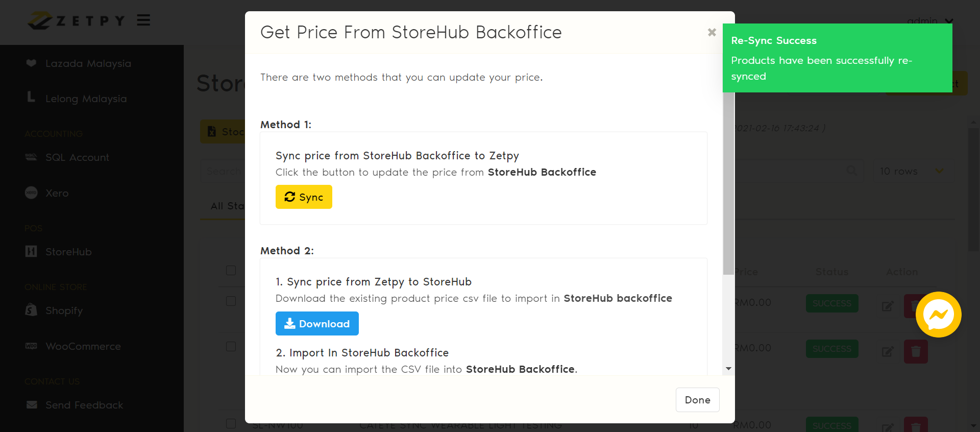Viewport: 980px width, 432px height.
Task: Click the yellow Sync button
Action: 304,197
